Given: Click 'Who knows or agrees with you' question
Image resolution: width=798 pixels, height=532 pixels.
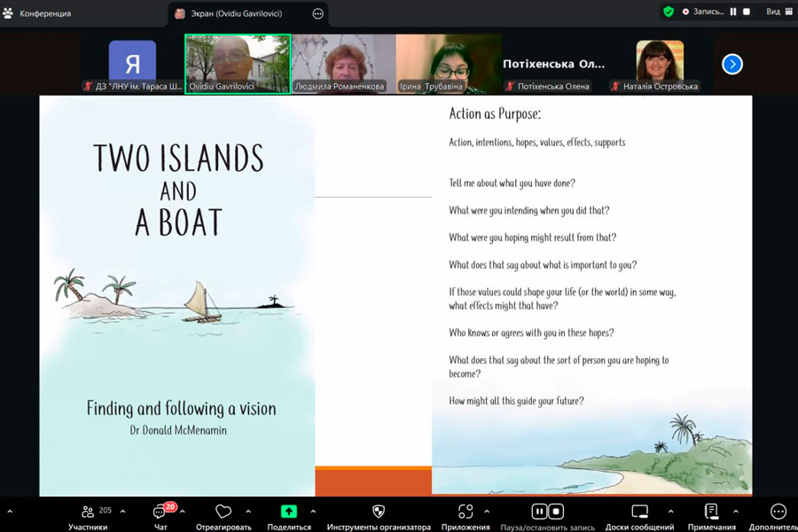Looking at the screenshot, I should tap(531, 333).
